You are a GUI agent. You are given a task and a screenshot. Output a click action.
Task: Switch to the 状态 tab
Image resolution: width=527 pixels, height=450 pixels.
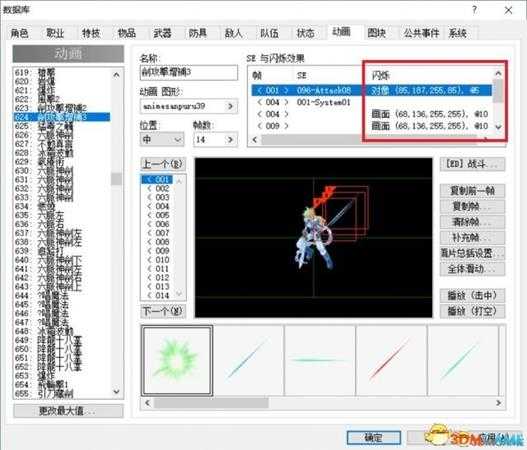pos(305,33)
